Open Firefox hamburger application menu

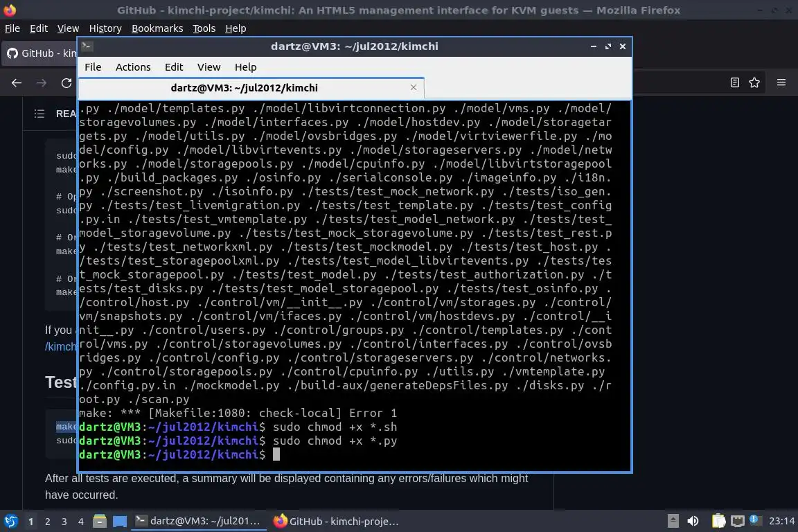click(781, 82)
